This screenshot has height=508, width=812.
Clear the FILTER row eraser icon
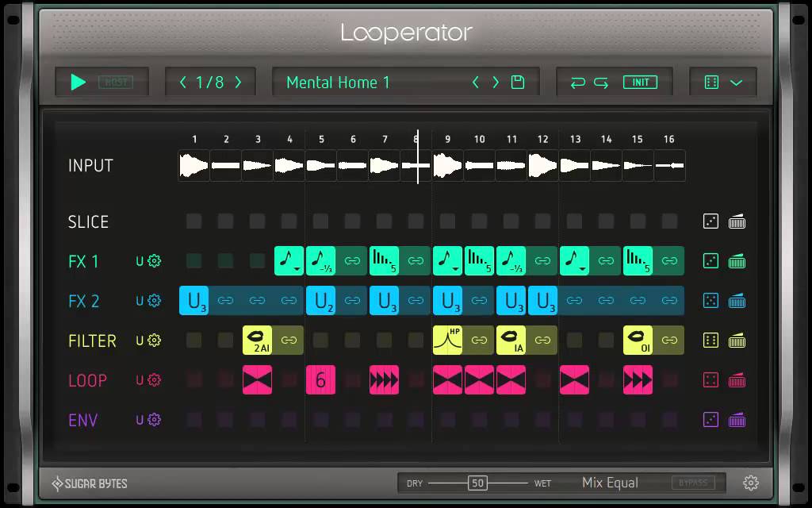[x=737, y=341]
